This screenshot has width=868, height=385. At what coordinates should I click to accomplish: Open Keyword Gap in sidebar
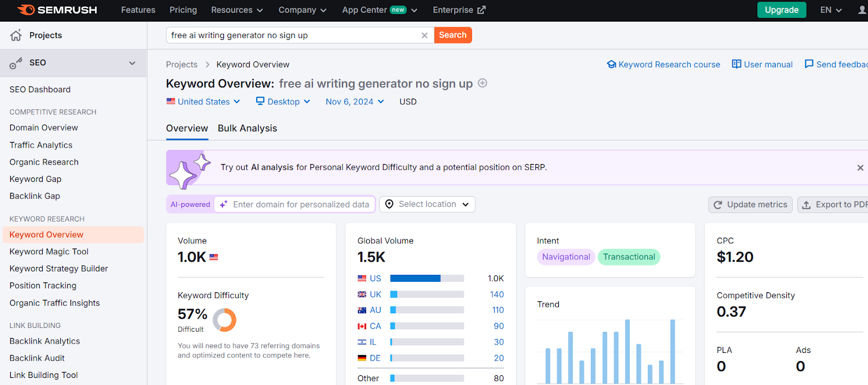(35, 179)
